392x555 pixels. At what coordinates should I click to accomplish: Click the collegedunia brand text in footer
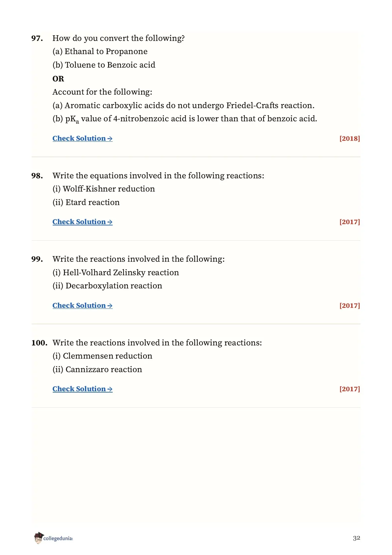(58, 538)
